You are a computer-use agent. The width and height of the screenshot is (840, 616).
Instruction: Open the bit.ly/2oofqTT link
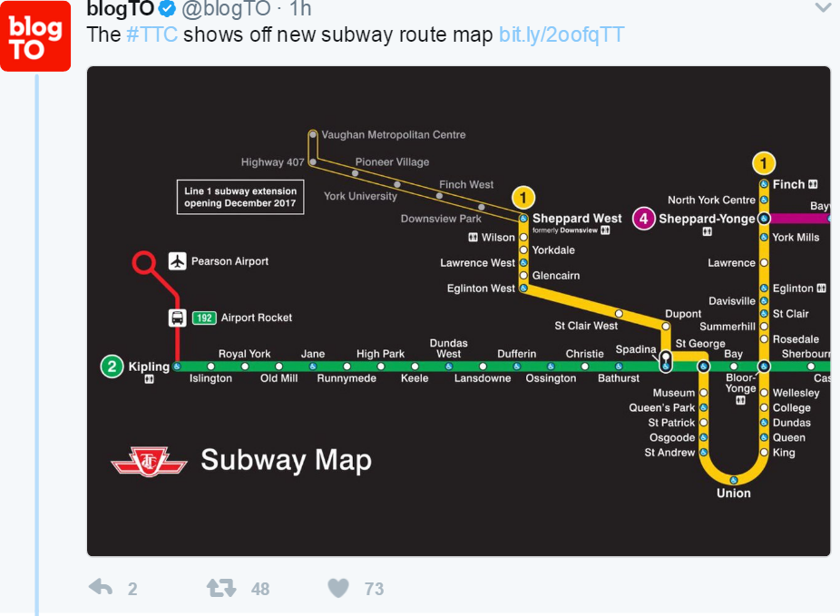pos(562,35)
